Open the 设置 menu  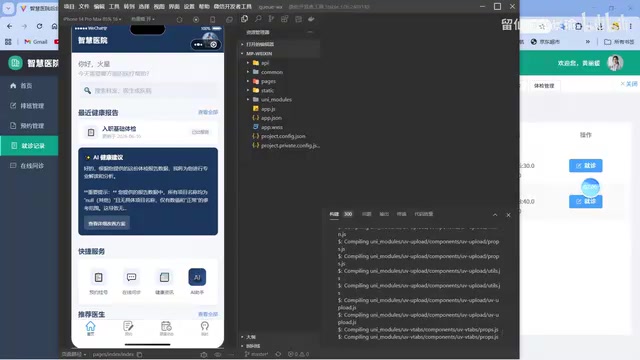[189, 7]
